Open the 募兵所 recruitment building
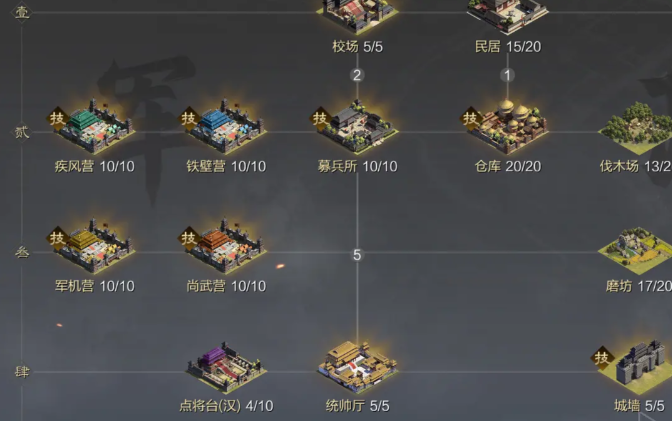 pyautogui.click(x=357, y=127)
